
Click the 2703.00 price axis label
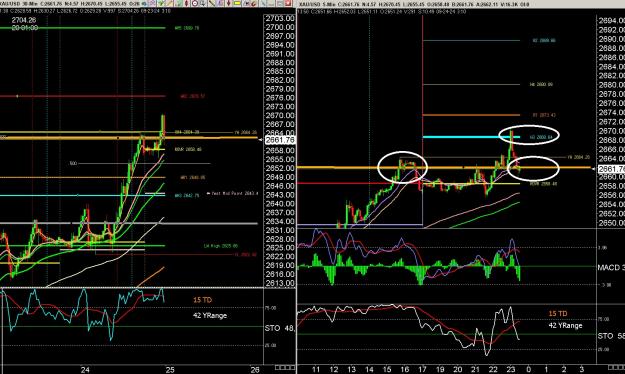(280, 18)
